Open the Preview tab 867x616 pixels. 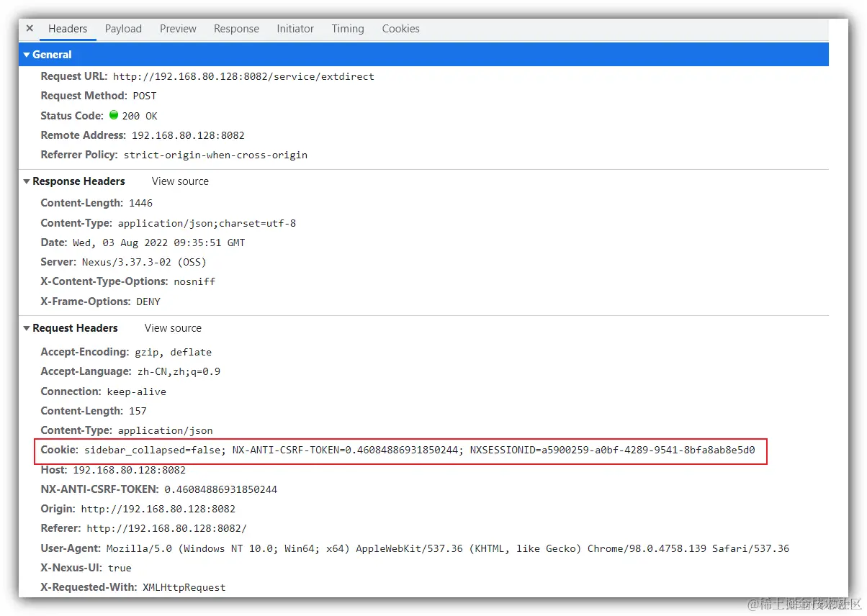tap(178, 29)
